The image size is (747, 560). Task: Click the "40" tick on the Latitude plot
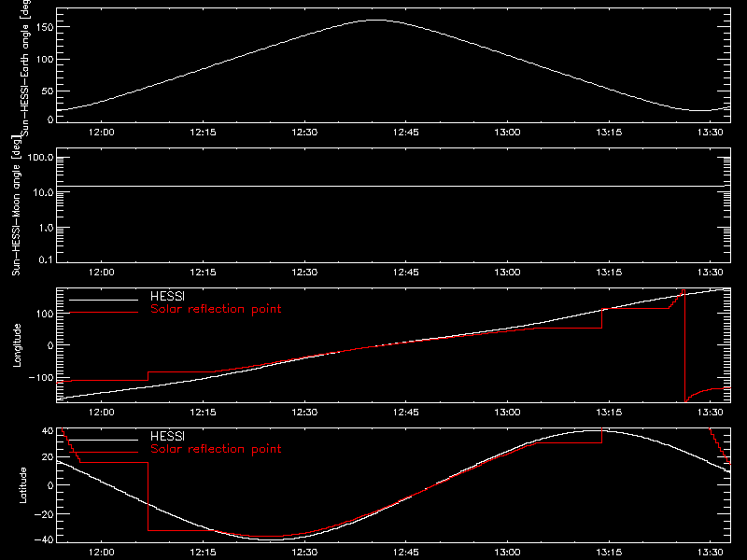coord(48,430)
